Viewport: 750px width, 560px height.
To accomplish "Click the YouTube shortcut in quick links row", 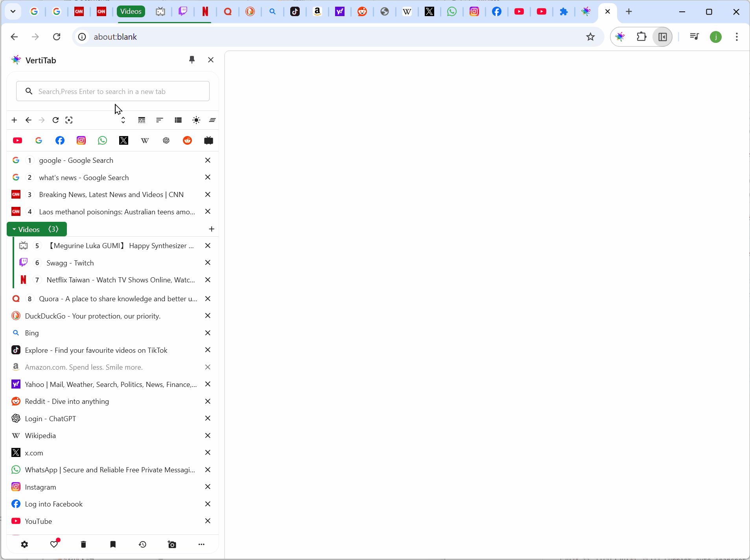I will point(17,140).
